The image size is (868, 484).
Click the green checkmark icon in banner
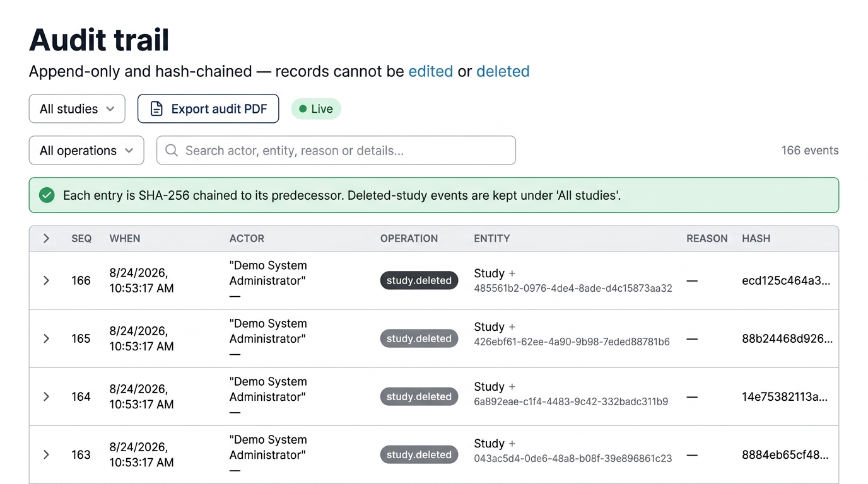click(x=47, y=195)
